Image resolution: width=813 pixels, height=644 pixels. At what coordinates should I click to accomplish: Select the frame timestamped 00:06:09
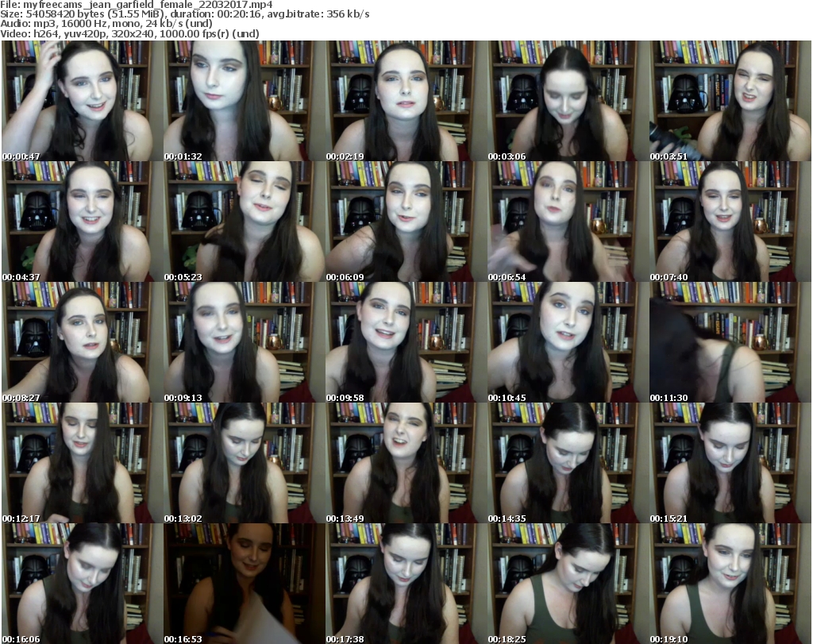click(406, 222)
